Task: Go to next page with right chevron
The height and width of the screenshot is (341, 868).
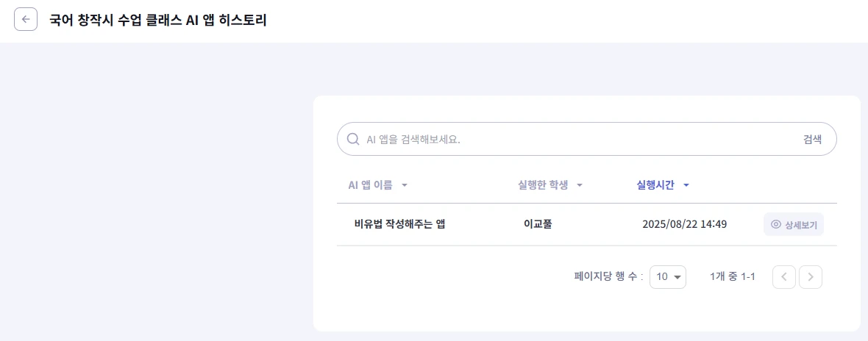Action: coord(810,277)
